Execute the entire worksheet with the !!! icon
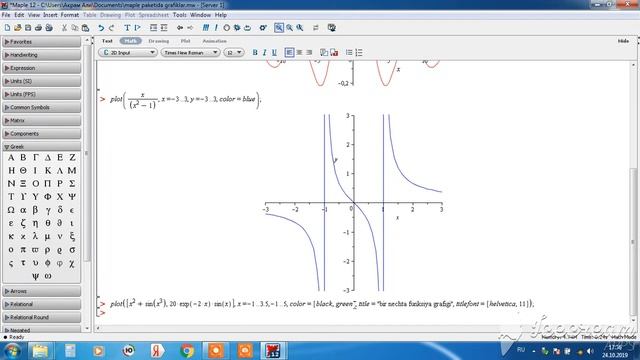The image size is (640, 360). tap(206, 28)
